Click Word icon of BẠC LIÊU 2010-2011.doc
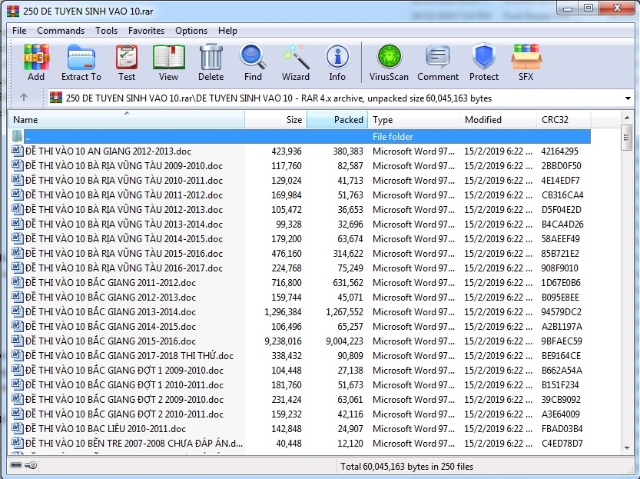 click(x=17, y=428)
